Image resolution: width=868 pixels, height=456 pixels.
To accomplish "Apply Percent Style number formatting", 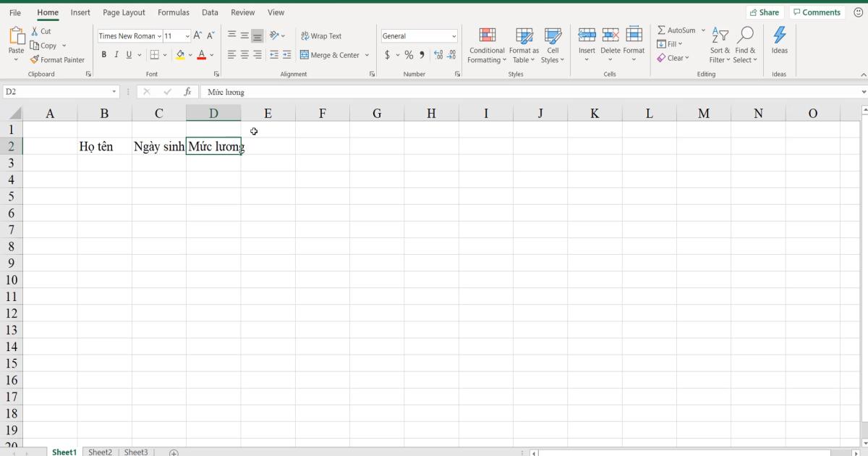I will tap(409, 54).
